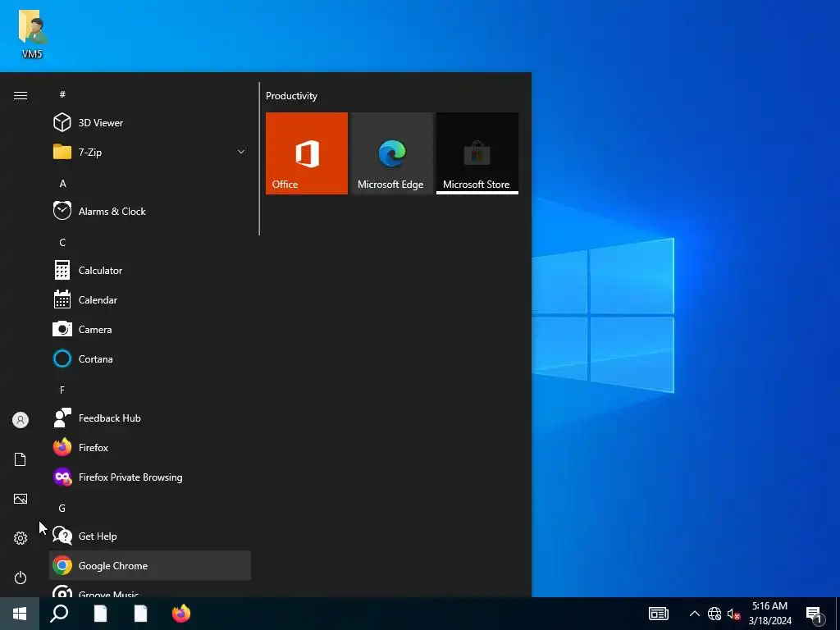Open the Microsoft Store tile
Image resolution: width=840 pixels, height=630 pixels.
tap(477, 153)
